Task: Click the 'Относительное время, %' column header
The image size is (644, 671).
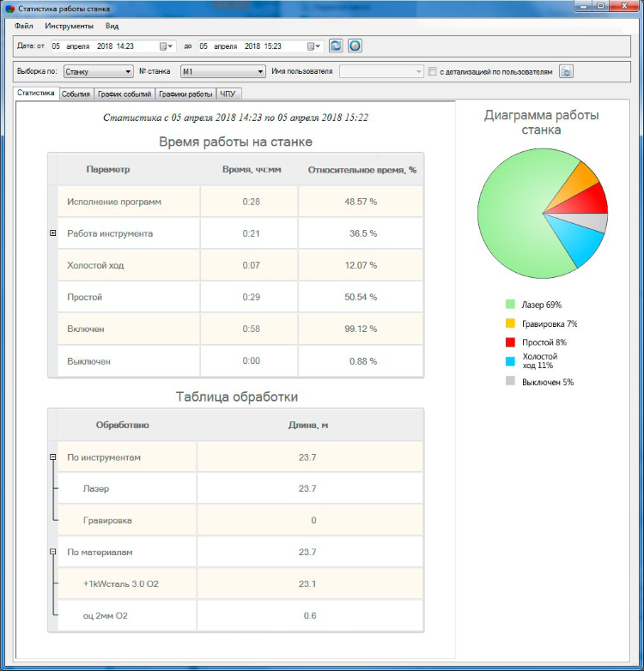Action: point(361,170)
